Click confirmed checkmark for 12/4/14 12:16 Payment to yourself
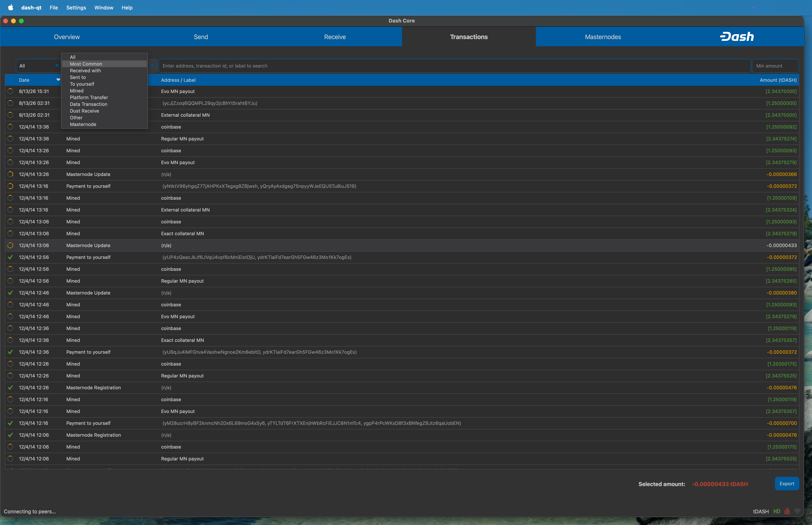Viewport: 812px width, 525px height. (10, 423)
